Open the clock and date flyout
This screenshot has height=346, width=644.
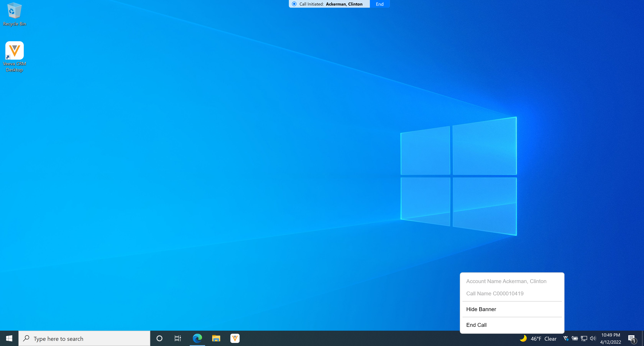tap(610, 339)
